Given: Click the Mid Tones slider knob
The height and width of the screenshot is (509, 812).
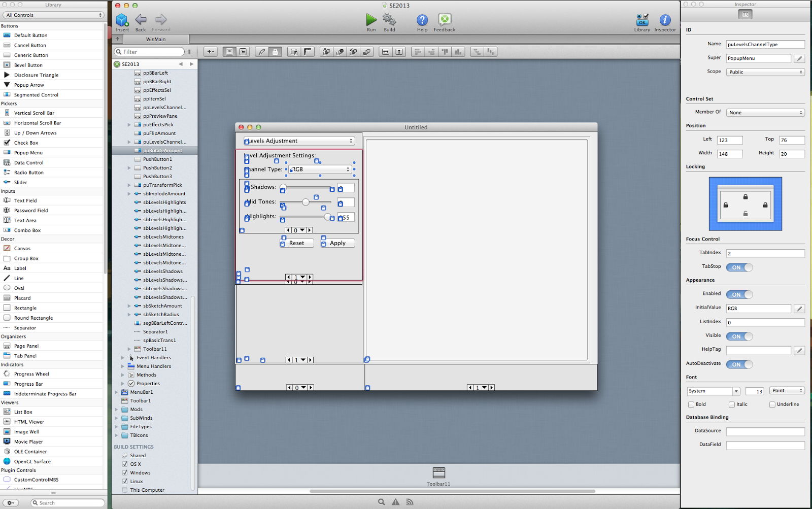Looking at the screenshot, I should pyautogui.click(x=306, y=202).
